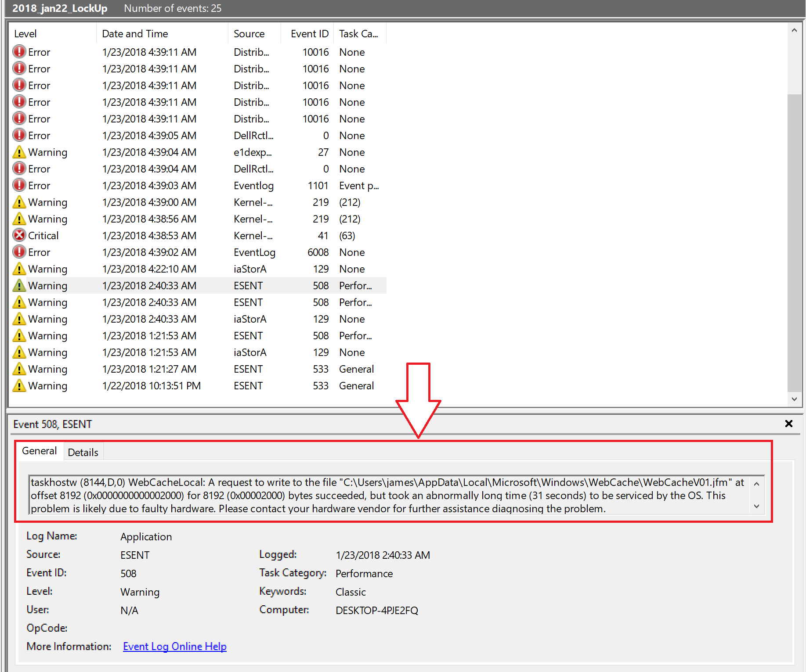The width and height of the screenshot is (806, 672).
Task: Click event list scrollbar up arrow
Action: click(x=794, y=30)
